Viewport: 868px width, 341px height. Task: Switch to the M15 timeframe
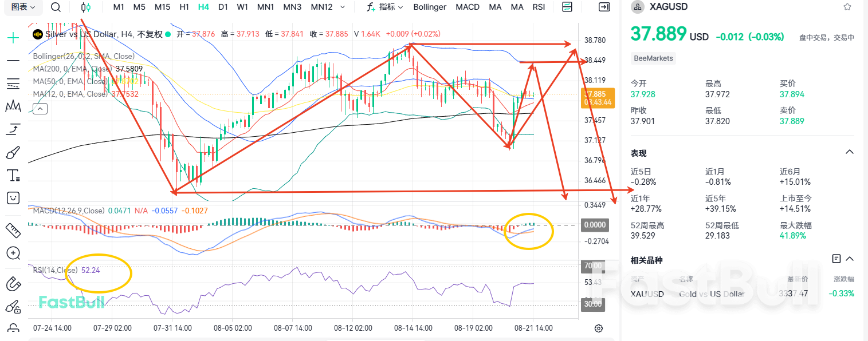(x=162, y=7)
